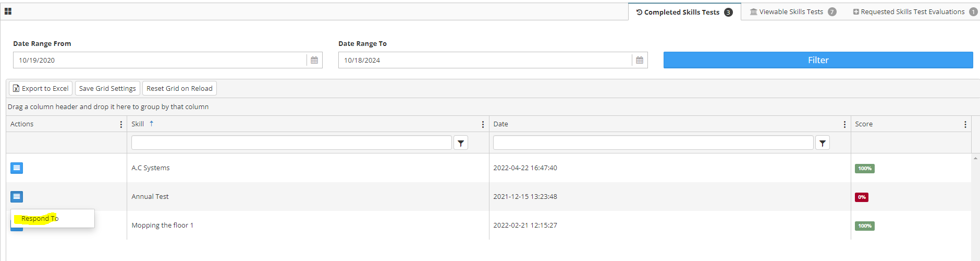Open the Date Range From calendar picker
Image resolution: width=980 pixels, height=261 pixels.
(314, 60)
